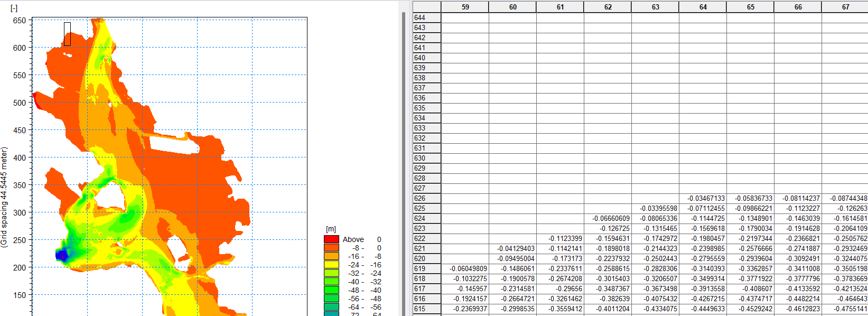The height and width of the screenshot is (316, 868).
Task: Click the red 'Above 0' legend swatch
Action: [331, 239]
